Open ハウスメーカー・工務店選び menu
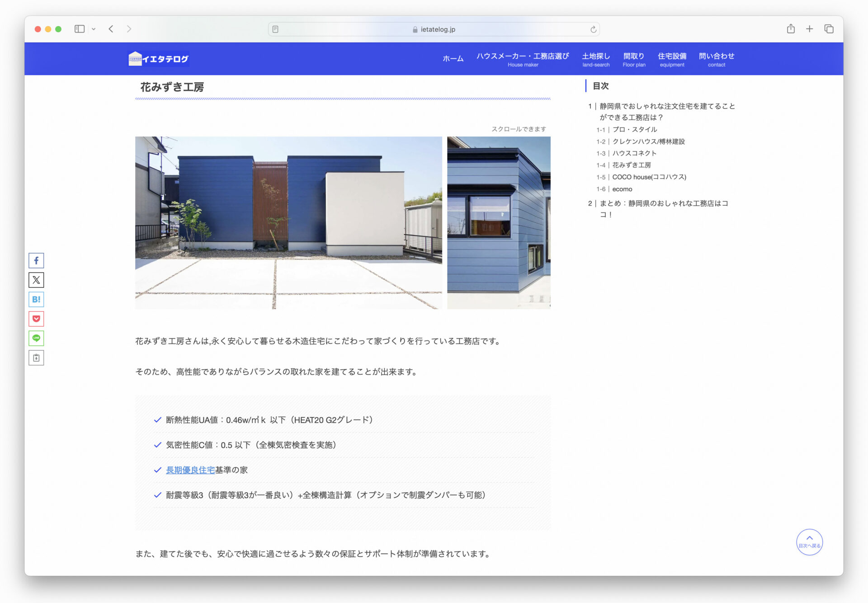Viewport: 868px width, 603px height. tap(523, 59)
